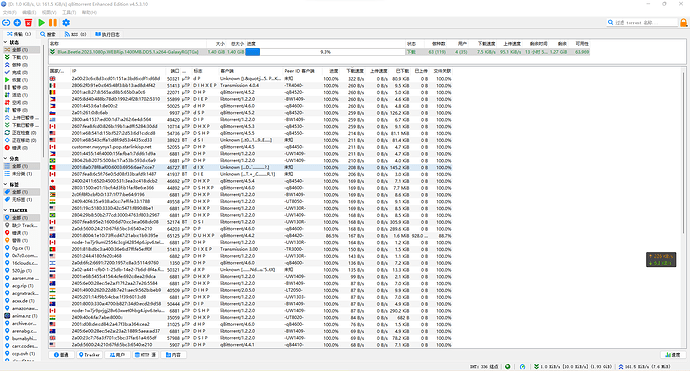Click the floating speed overlay widget
The width and height of the screenshot is (690, 371).
(x=661, y=259)
